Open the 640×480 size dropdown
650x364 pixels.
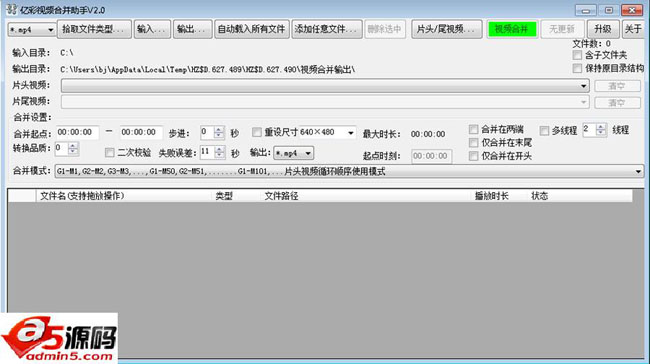click(x=351, y=133)
